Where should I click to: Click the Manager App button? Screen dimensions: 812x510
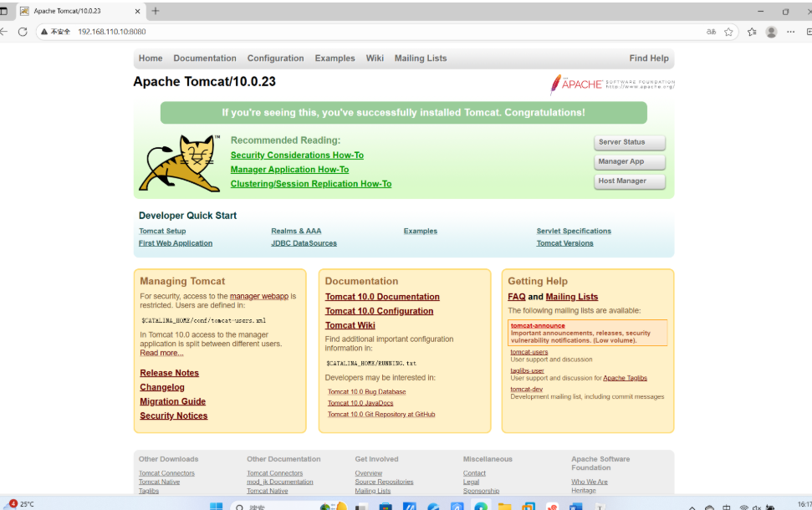pos(629,161)
